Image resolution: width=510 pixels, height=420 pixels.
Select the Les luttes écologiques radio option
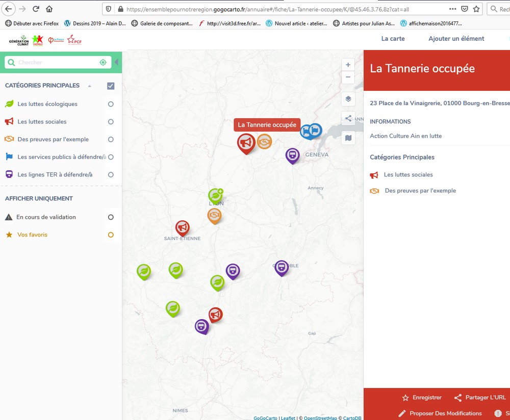tap(111, 104)
